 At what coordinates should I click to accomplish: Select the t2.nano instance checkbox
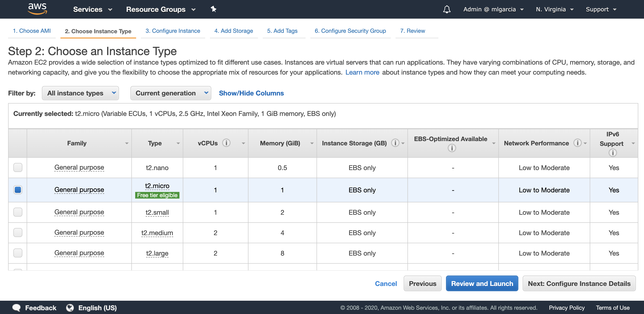point(18,167)
